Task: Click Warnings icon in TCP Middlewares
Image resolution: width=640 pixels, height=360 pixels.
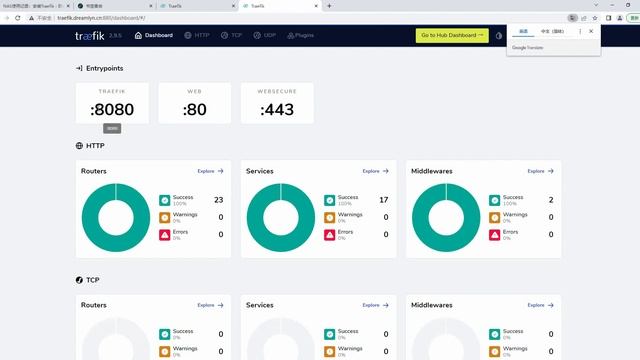Action: (494, 351)
